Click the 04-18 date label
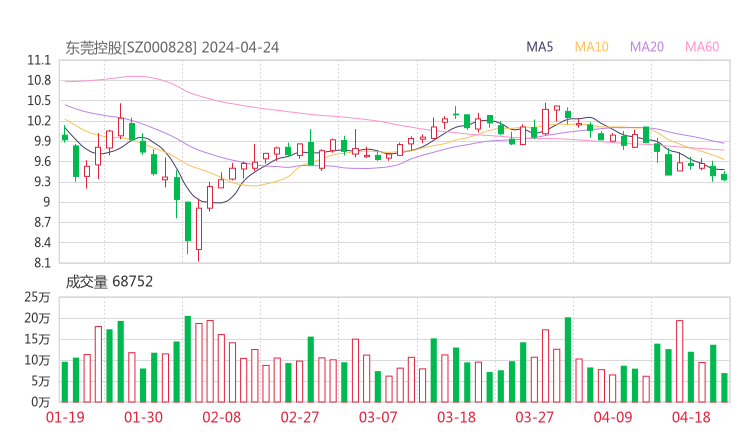This screenshot has width=740, height=440. [x=691, y=417]
